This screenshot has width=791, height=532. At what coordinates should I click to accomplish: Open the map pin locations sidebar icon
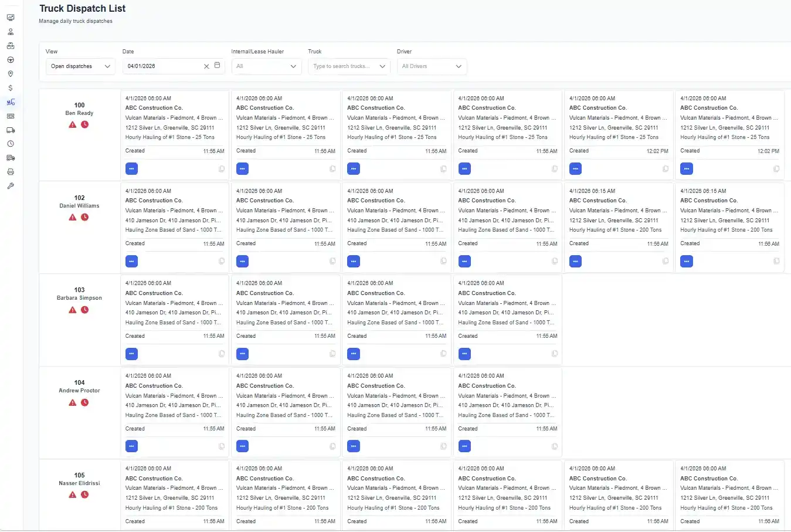[11, 74]
